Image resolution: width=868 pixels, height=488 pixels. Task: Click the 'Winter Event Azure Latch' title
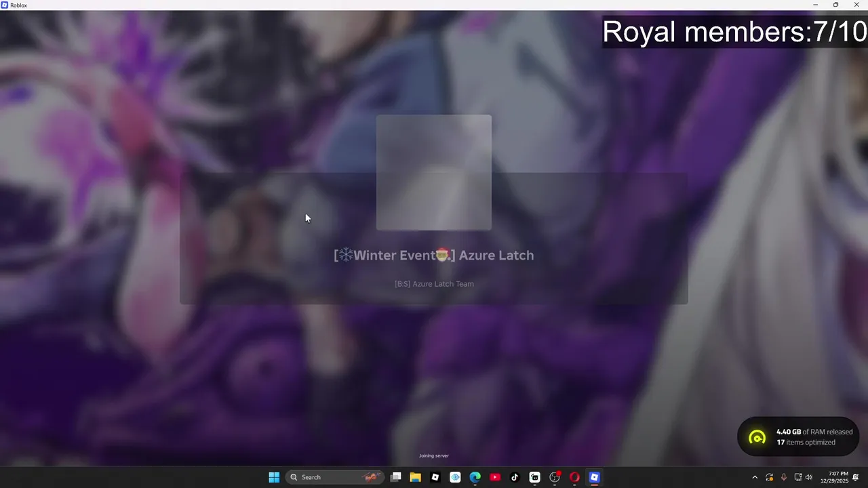(434, 256)
